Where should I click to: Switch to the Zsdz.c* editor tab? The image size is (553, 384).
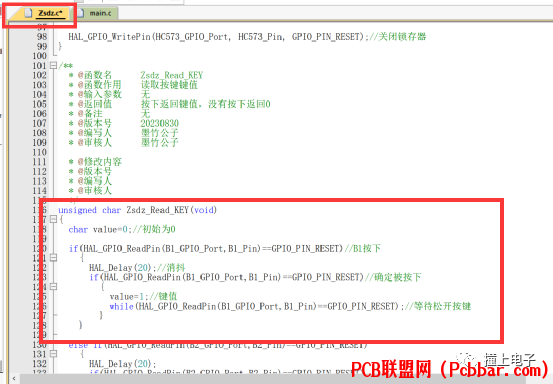46,13
